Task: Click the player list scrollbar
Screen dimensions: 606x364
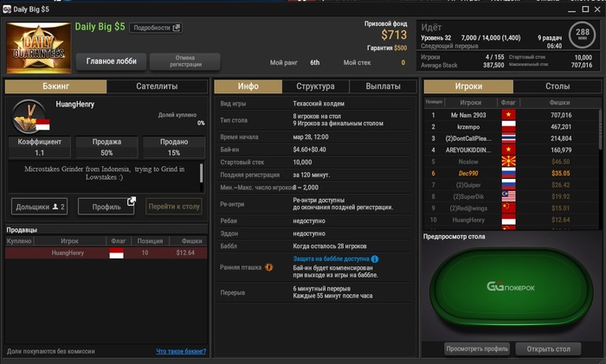Action: tap(600, 130)
